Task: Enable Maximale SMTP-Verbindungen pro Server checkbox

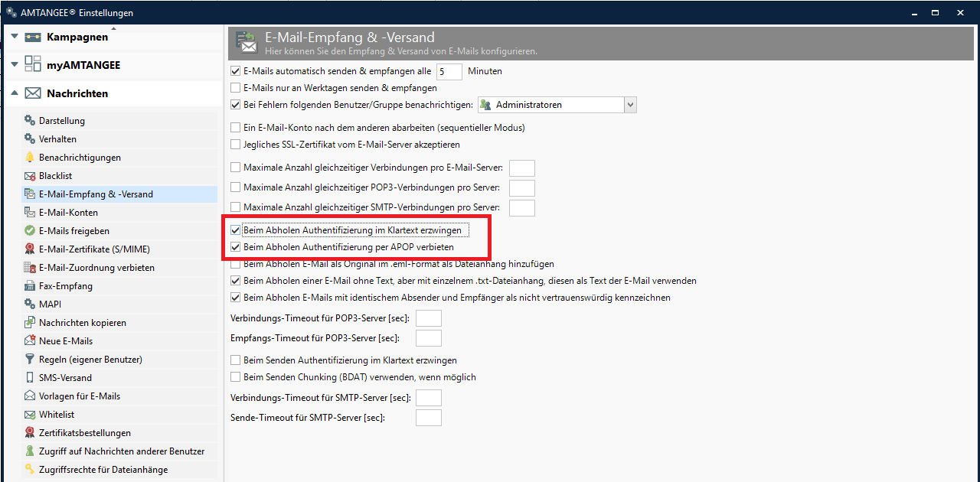Action: point(236,207)
